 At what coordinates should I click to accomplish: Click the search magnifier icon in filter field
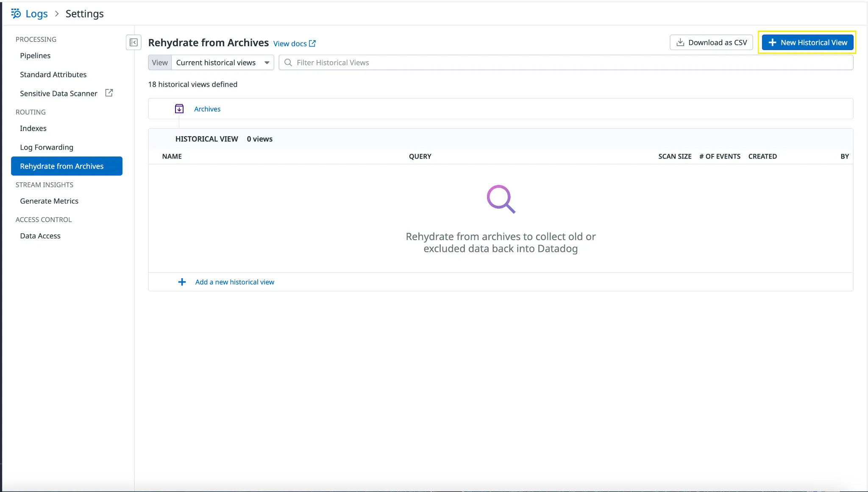(x=288, y=63)
